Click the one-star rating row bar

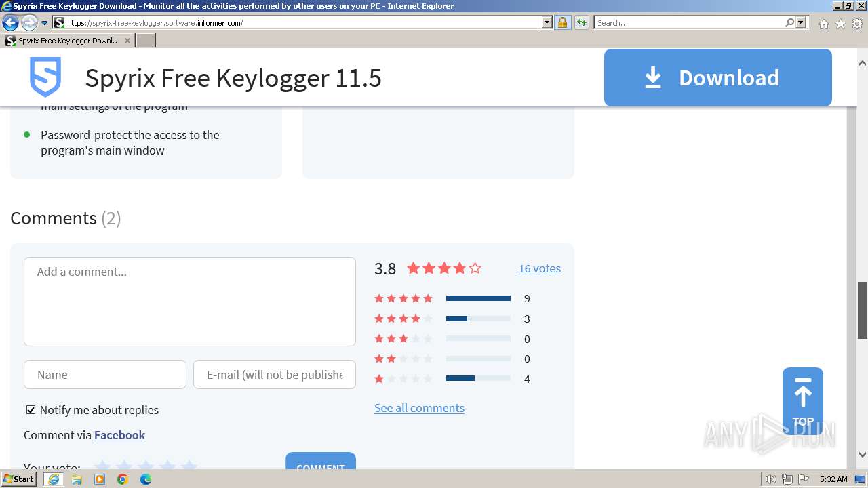pyautogui.click(x=478, y=378)
